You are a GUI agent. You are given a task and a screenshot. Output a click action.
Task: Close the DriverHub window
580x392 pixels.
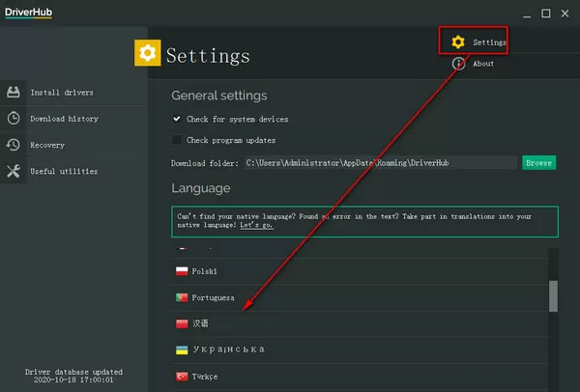[x=565, y=14]
